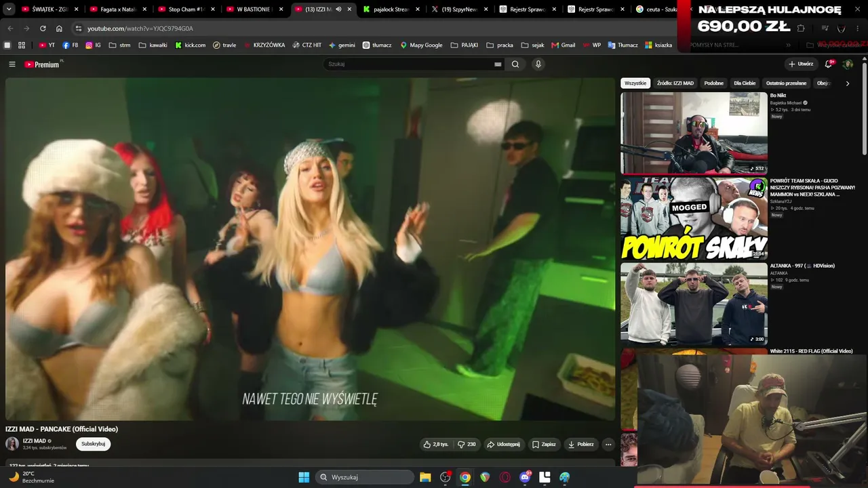Open the kawalki bookmarks folder
Screen dimensions: 868x488
[x=153, y=45]
